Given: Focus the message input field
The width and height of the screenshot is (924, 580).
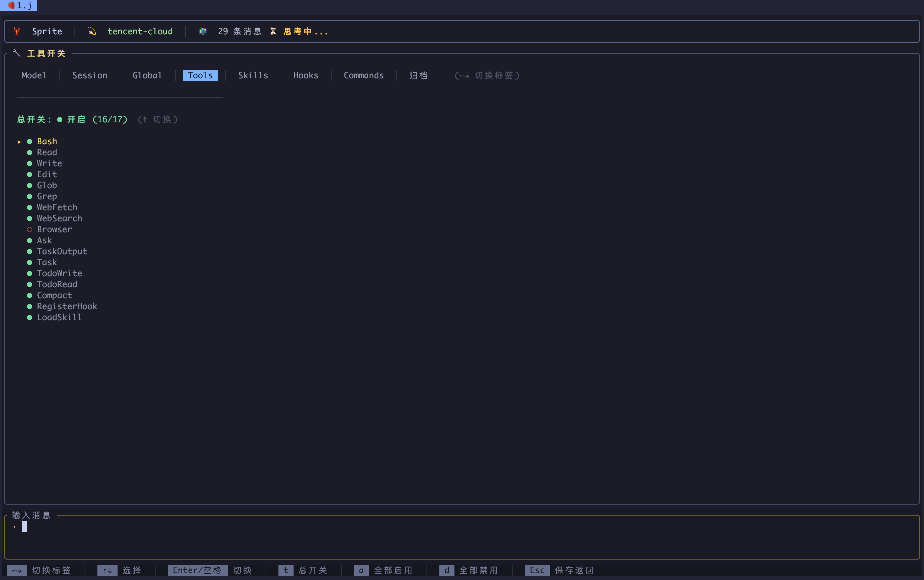Looking at the screenshot, I should (x=460, y=536).
